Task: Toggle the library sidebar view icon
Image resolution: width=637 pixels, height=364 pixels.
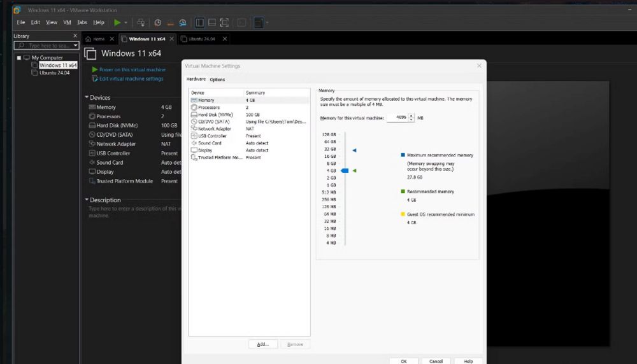Action: pos(199,22)
